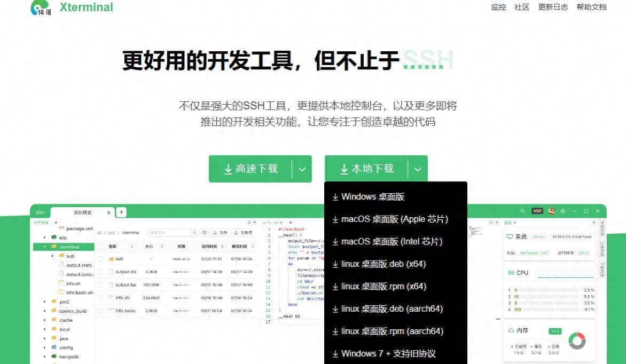The width and height of the screenshot is (626, 364).
Task: Expand the 本地下载 dropdown chevron
Action: (418, 169)
